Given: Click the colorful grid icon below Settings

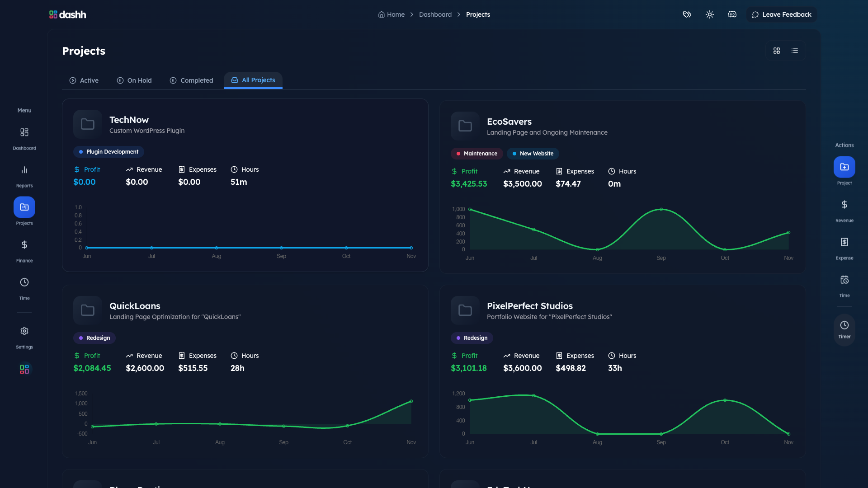Looking at the screenshot, I should point(24,369).
